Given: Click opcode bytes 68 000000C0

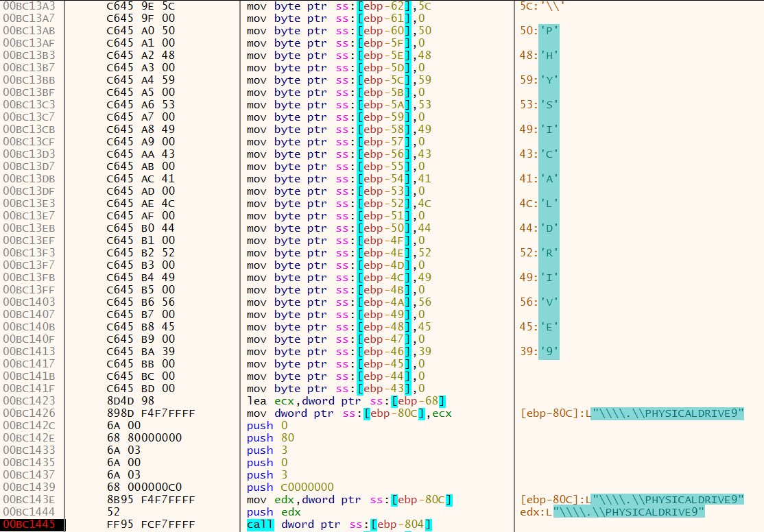Looking at the screenshot, I should 144,487.
